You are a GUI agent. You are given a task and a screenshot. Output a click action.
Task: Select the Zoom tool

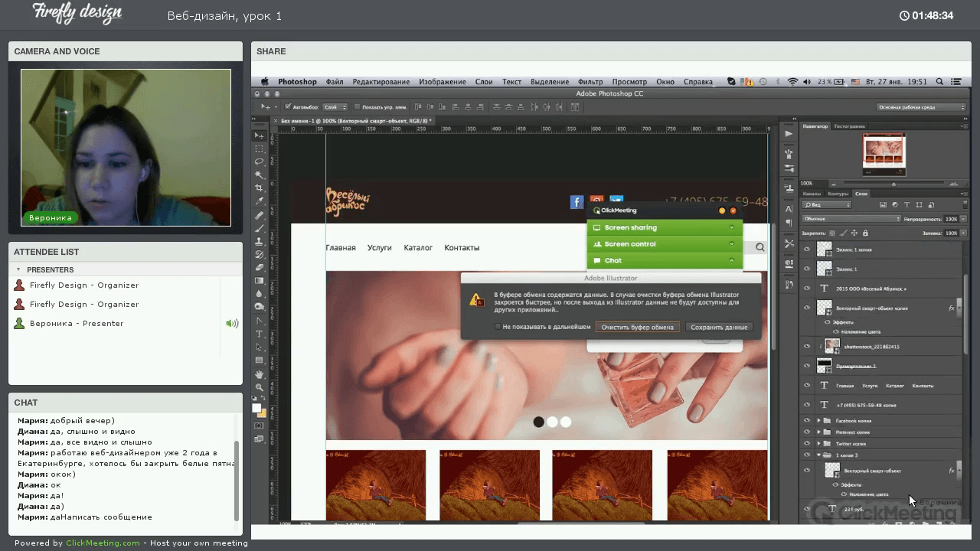tap(260, 387)
